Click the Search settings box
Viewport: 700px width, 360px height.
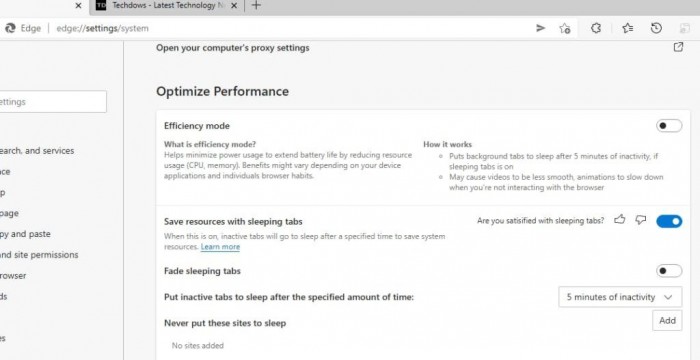click(53, 102)
